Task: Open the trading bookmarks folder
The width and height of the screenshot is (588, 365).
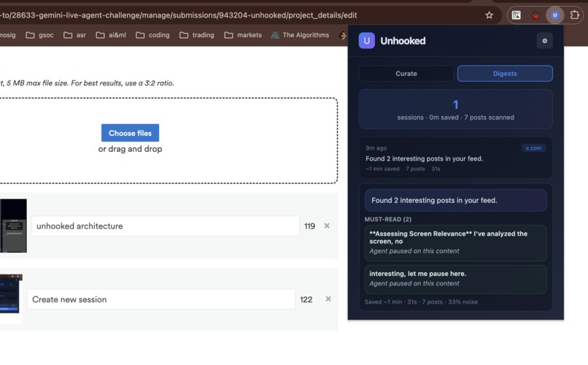Action: pyautogui.click(x=197, y=35)
